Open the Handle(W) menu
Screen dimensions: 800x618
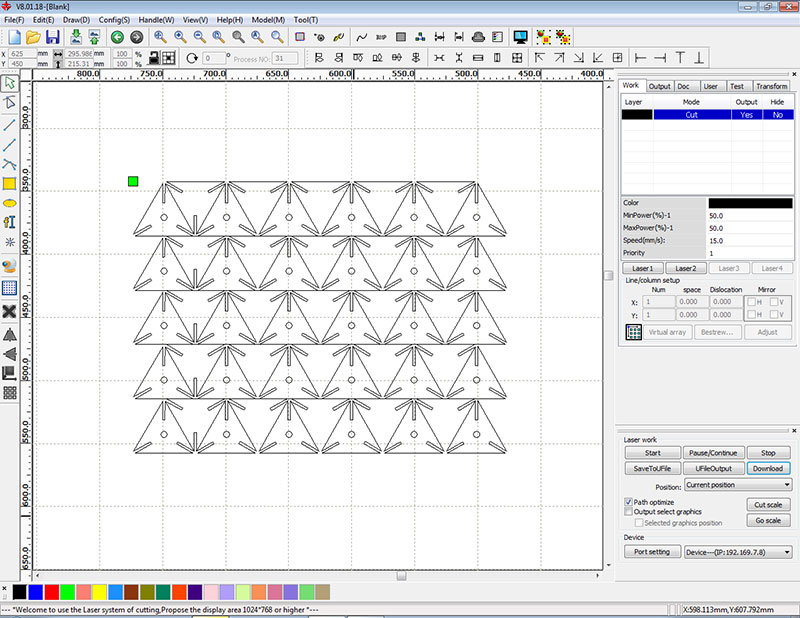(156, 20)
